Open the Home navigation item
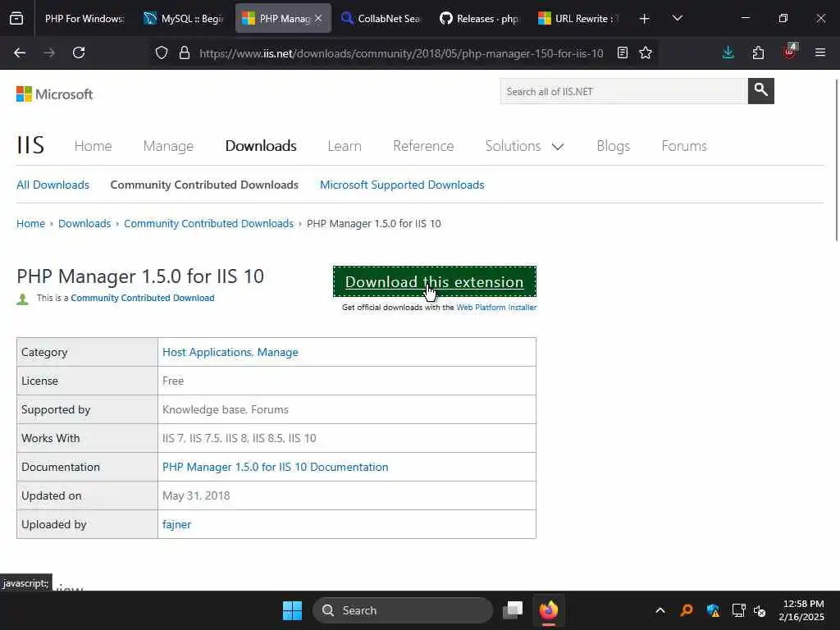The width and height of the screenshot is (840, 630). point(94,146)
